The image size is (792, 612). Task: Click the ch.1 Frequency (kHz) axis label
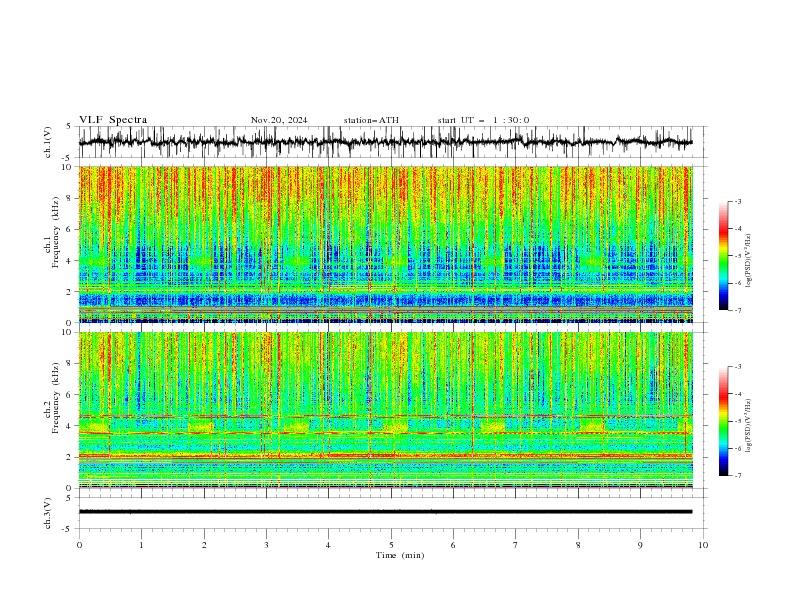click(52, 232)
